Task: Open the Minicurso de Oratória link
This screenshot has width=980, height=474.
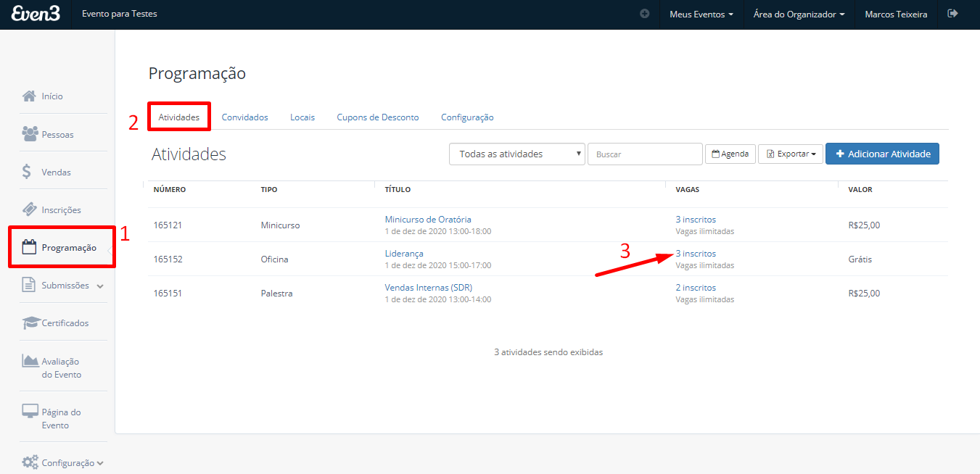Action: coord(428,219)
